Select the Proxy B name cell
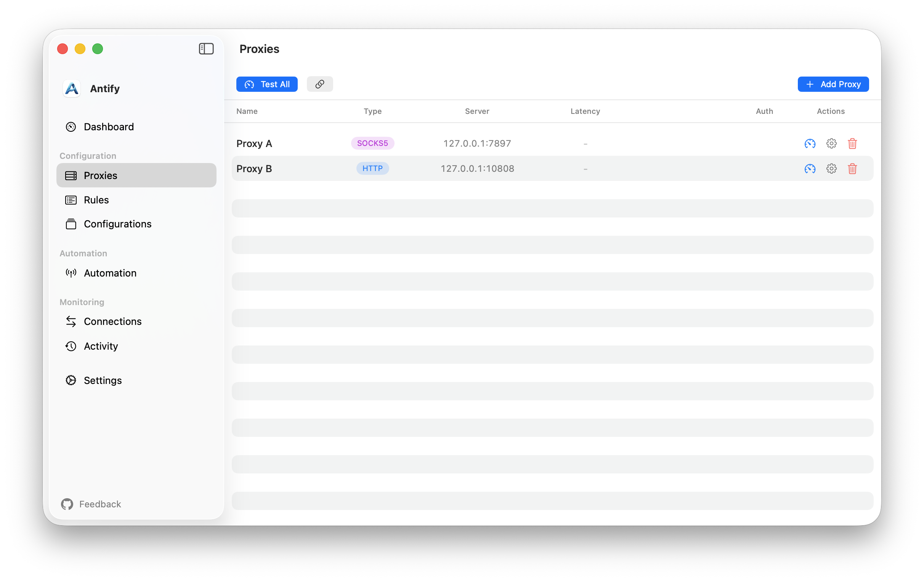Screen dimensions: 924x582 tap(254, 169)
